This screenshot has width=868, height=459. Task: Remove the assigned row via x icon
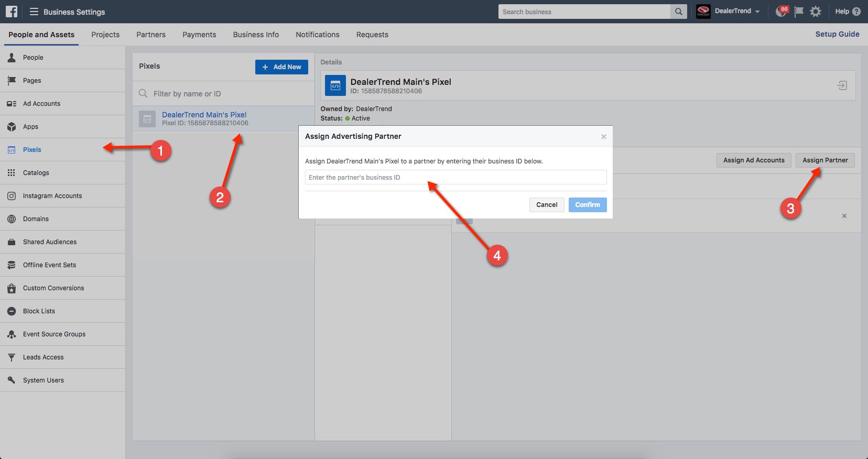tap(844, 216)
